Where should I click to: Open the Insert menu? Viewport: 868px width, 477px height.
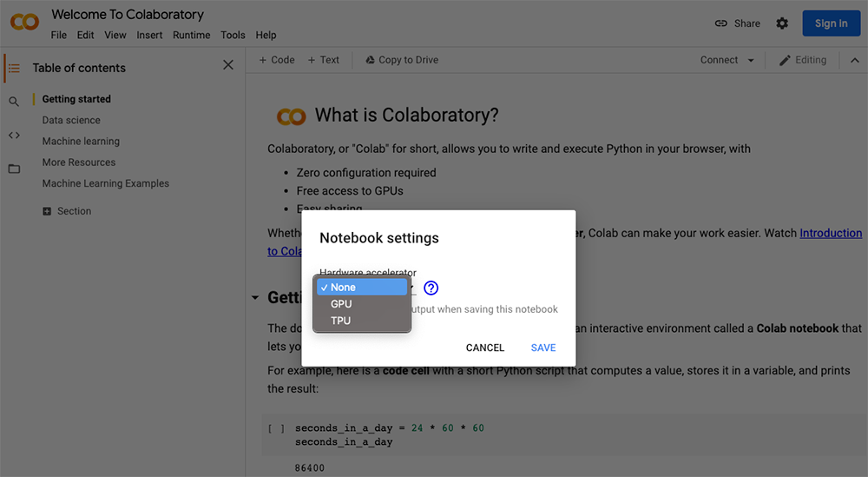point(149,35)
